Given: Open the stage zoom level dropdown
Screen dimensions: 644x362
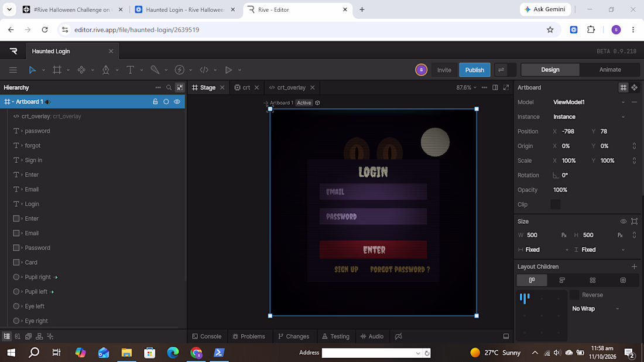Looking at the screenshot, I should [x=466, y=87].
